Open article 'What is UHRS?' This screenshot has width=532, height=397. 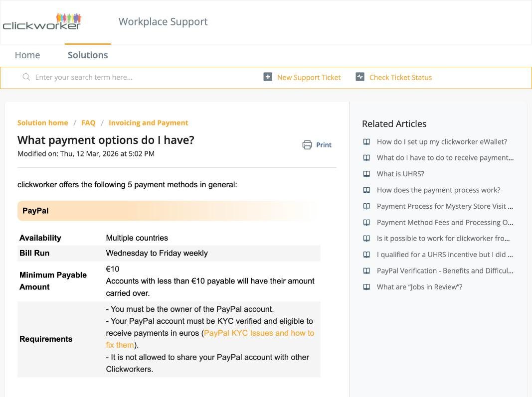400,174
